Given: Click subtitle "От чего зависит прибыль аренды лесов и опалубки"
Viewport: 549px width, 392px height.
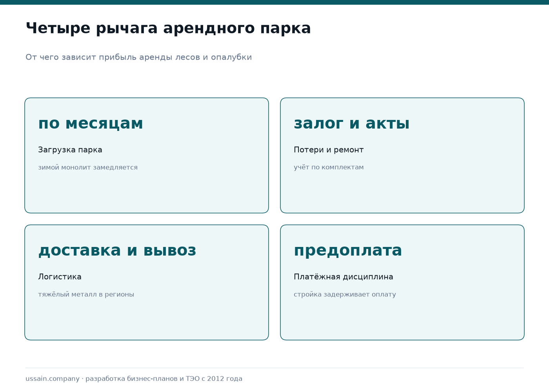Looking at the screenshot, I should 139,57.
